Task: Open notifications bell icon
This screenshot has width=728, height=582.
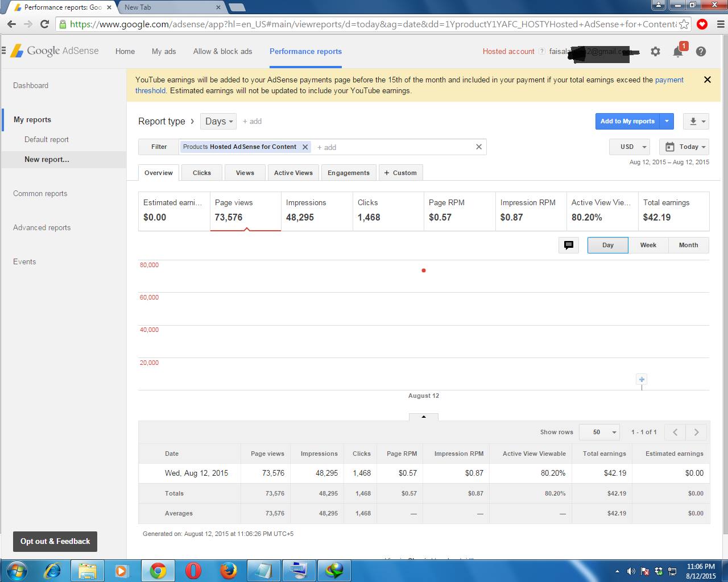Action: coord(678,52)
